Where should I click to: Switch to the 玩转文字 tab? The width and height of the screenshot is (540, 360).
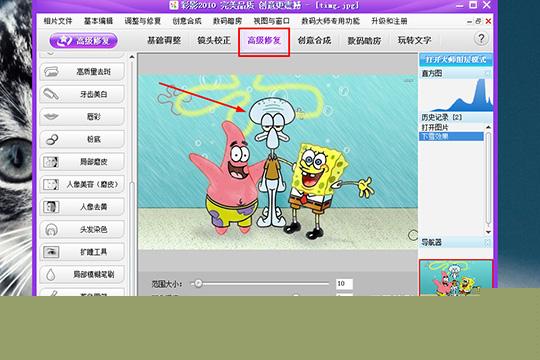point(414,40)
